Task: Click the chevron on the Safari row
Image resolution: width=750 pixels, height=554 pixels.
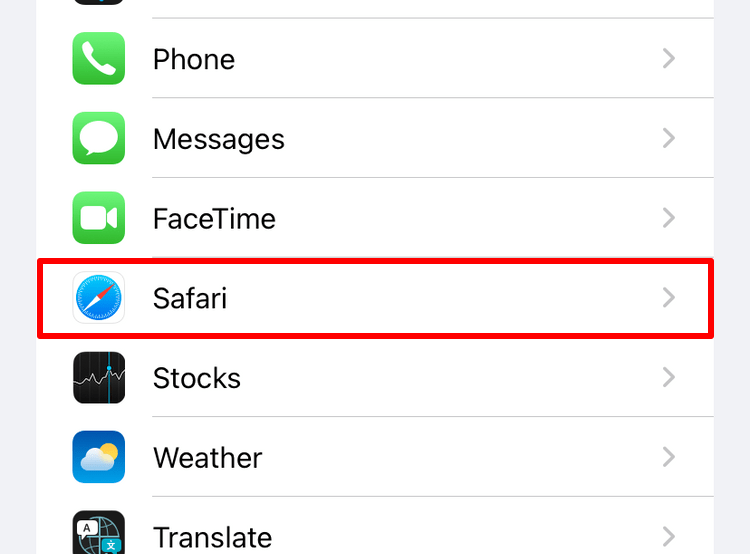Action: [669, 298]
